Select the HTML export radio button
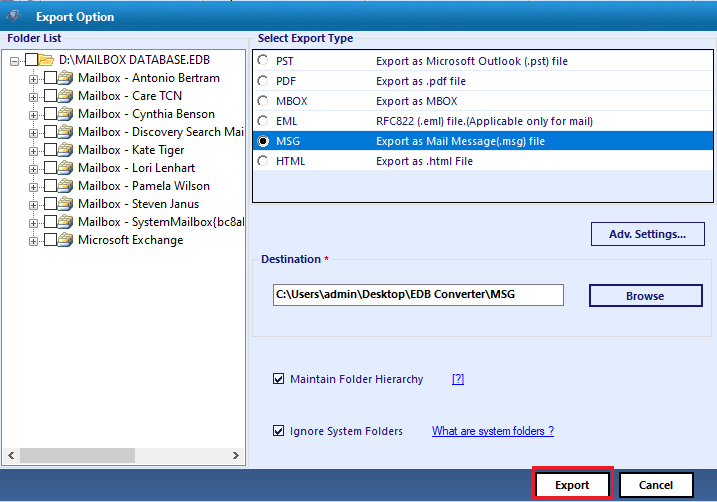This screenshot has width=717, height=502. click(x=263, y=161)
